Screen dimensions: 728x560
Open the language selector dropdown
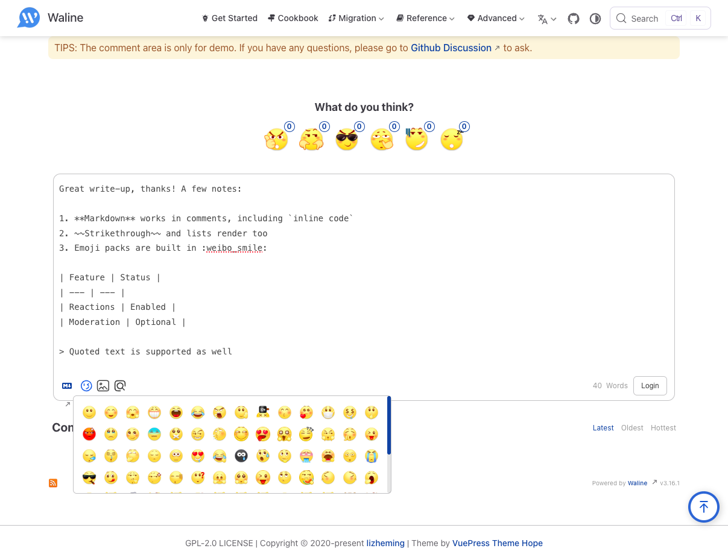click(x=547, y=19)
